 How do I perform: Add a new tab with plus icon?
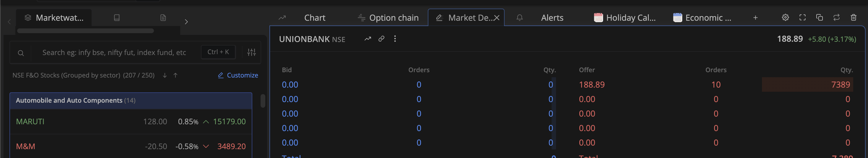point(755,17)
